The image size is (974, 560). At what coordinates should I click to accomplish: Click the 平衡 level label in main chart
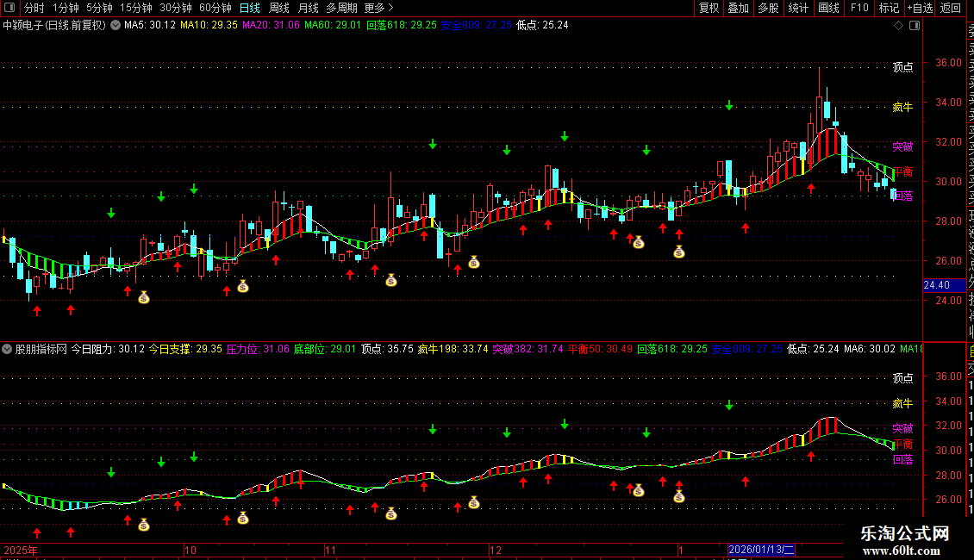coord(903,171)
